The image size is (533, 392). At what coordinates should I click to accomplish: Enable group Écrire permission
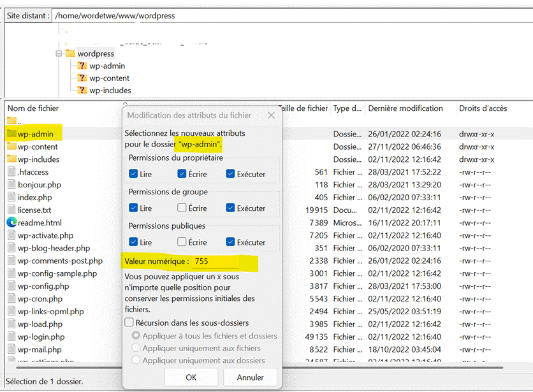point(182,208)
